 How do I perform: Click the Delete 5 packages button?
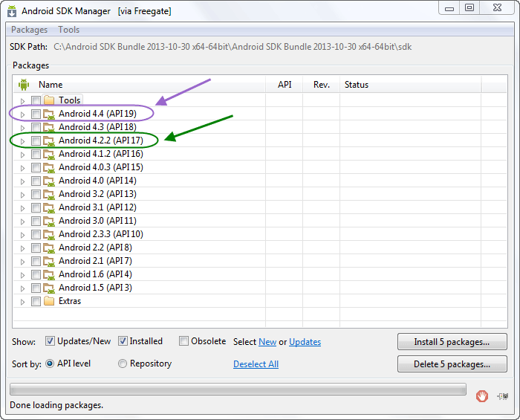(x=452, y=364)
